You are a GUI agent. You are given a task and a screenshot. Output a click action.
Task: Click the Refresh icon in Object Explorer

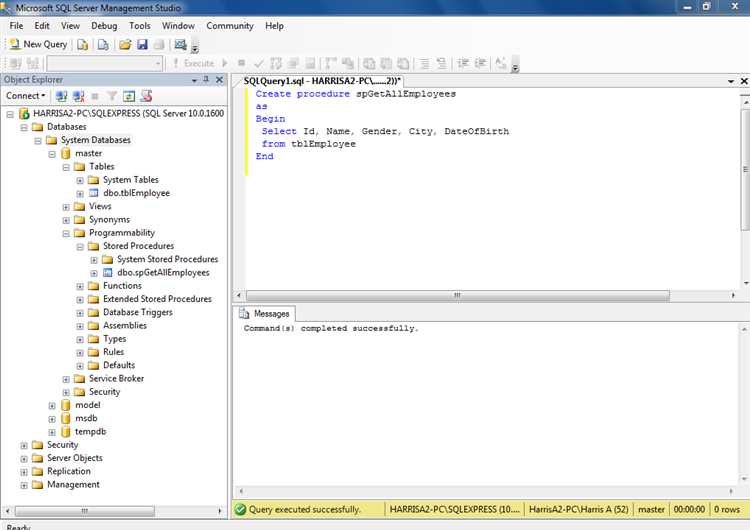[129, 96]
